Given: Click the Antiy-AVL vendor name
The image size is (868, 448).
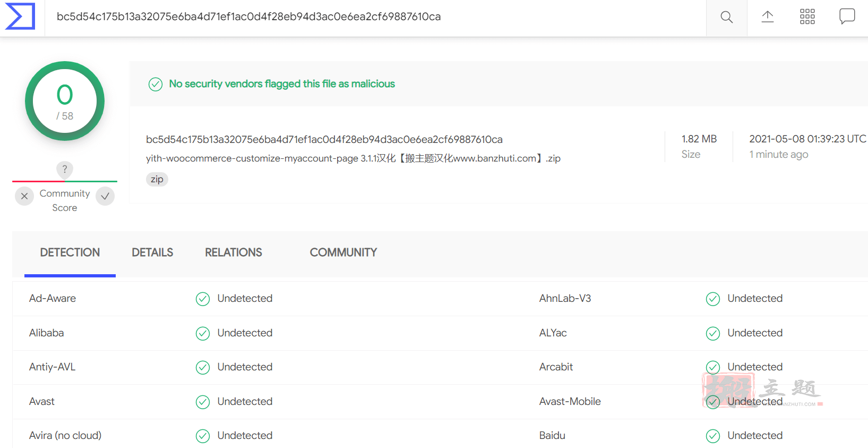Looking at the screenshot, I should coord(53,367).
